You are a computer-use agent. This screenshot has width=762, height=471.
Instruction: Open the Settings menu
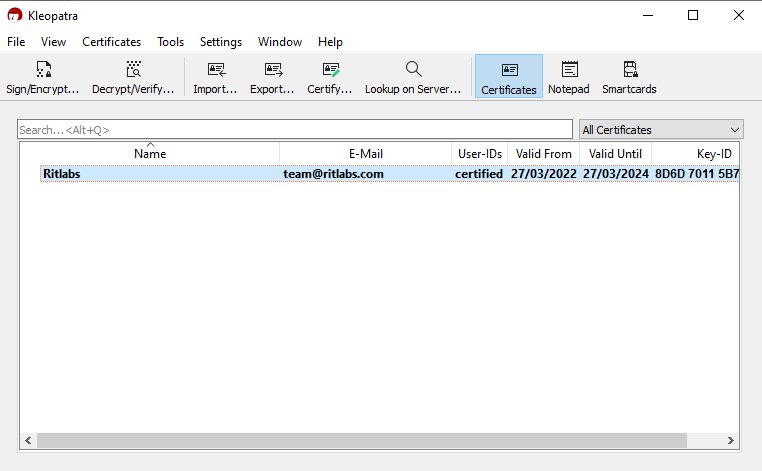221,42
